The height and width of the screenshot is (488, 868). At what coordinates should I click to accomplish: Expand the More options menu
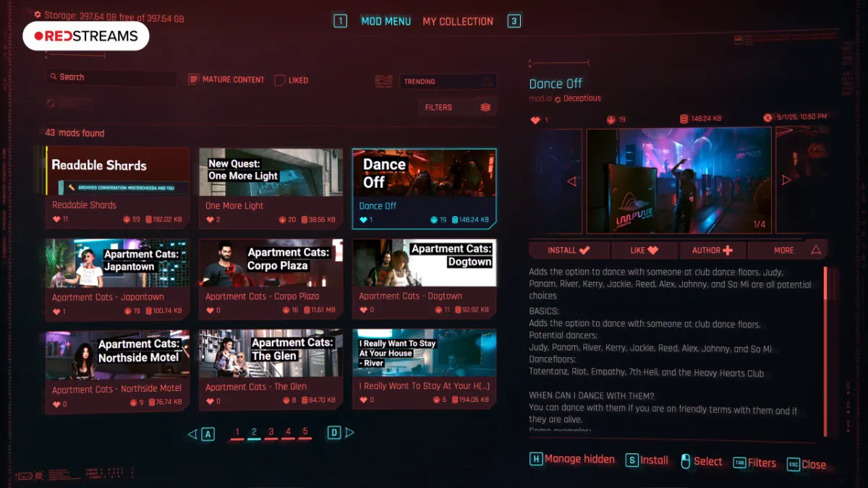click(x=786, y=250)
